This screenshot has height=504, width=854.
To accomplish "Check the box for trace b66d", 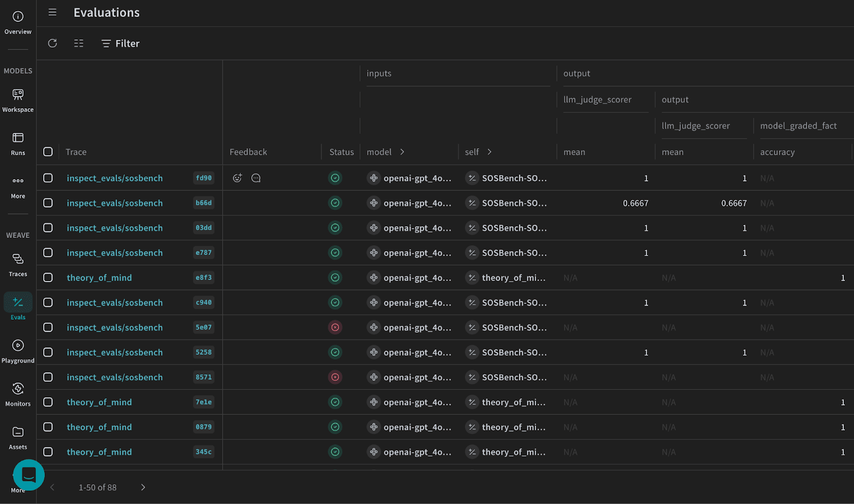I will 48,203.
